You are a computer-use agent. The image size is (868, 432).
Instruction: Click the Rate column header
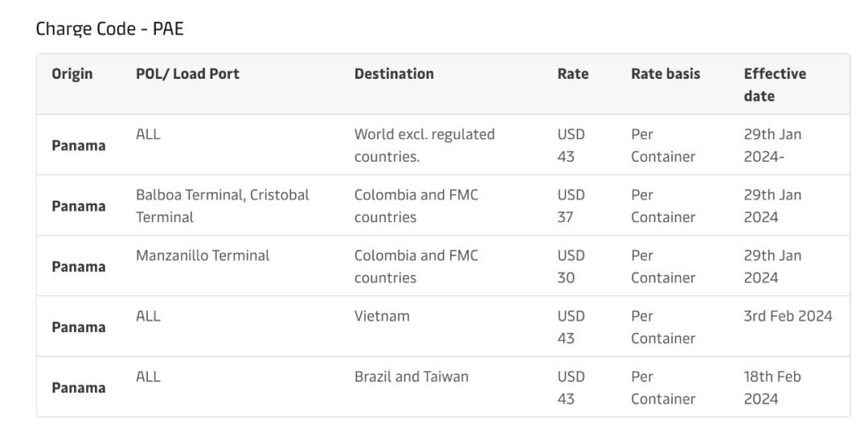point(572,74)
